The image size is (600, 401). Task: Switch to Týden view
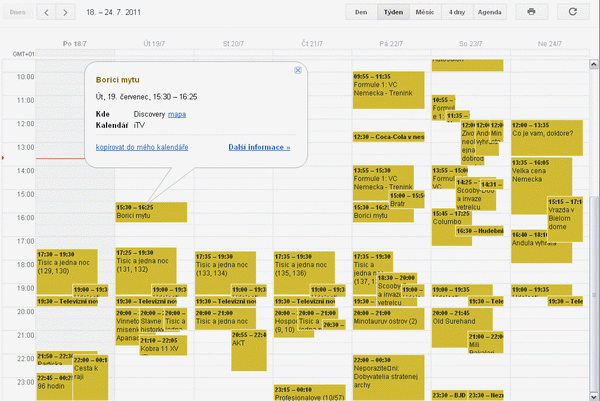[393, 12]
